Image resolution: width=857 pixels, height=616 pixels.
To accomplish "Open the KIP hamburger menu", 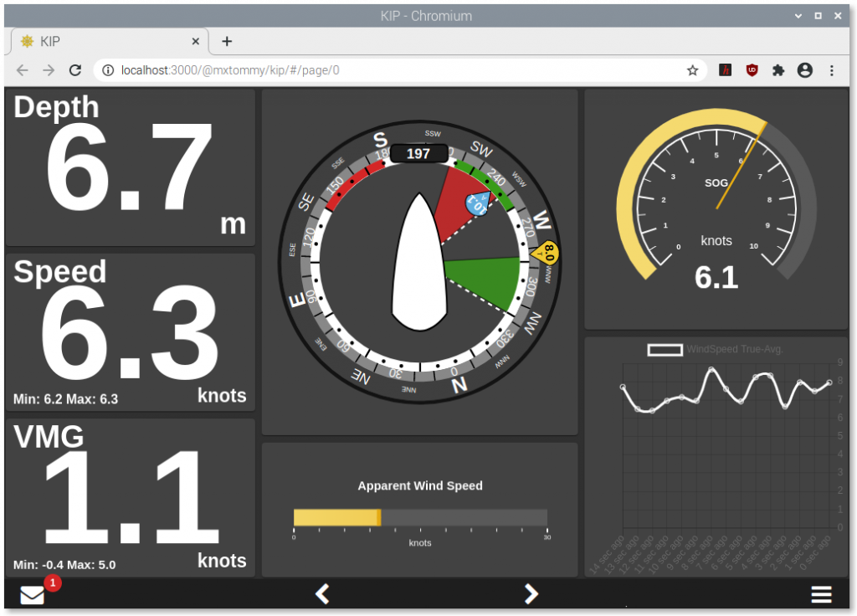I will [x=821, y=594].
